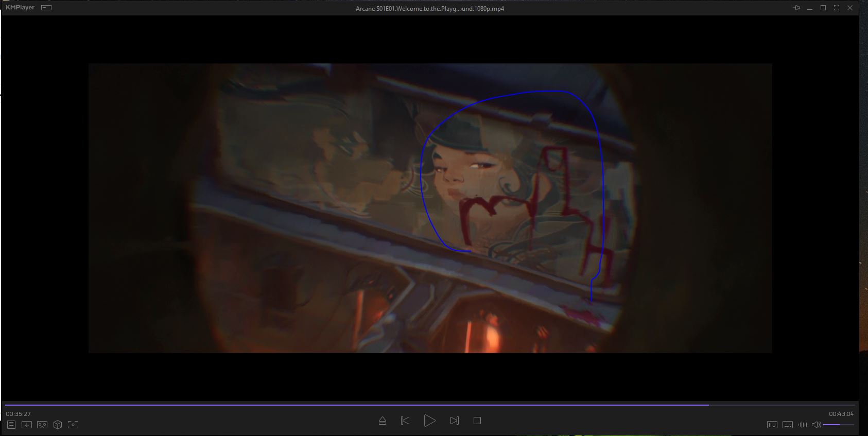868x436 pixels.
Task: Skip to the next track
Action: pos(454,421)
